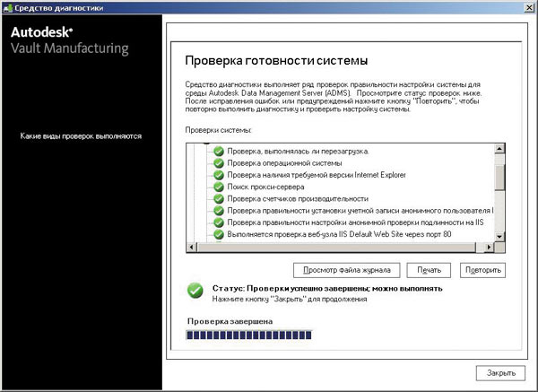Click Повторить to rerun diagnostics
This screenshot has width=538, height=392.
(482, 270)
